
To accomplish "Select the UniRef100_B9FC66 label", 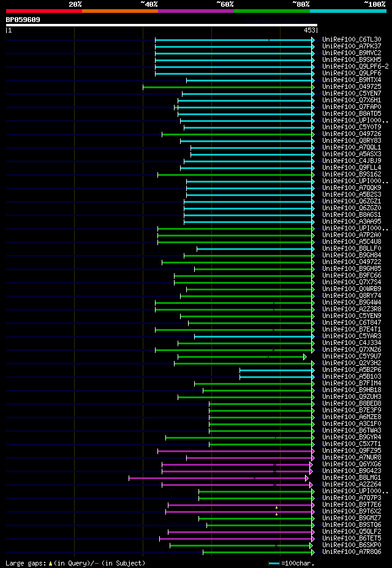I will tap(352, 276).
